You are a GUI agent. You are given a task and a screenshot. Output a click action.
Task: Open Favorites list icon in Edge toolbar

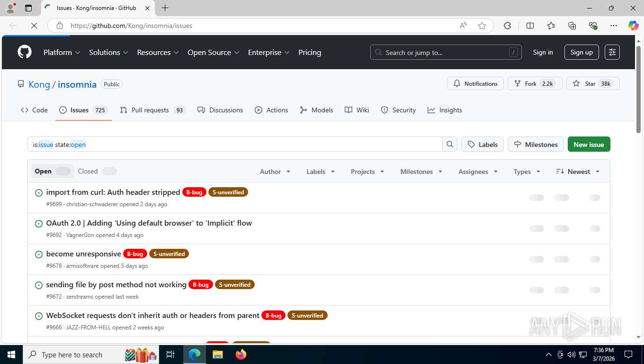pos(551,26)
